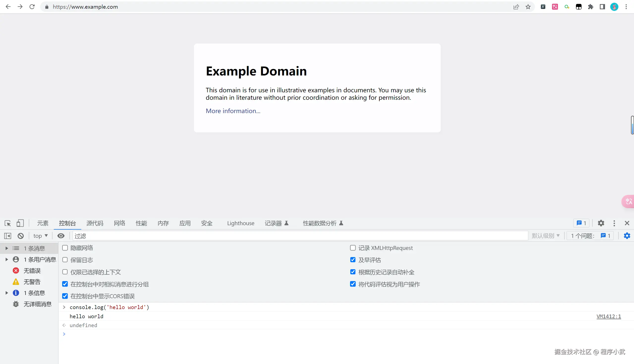Click the inspect element picker icon

(x=7, y=223)
